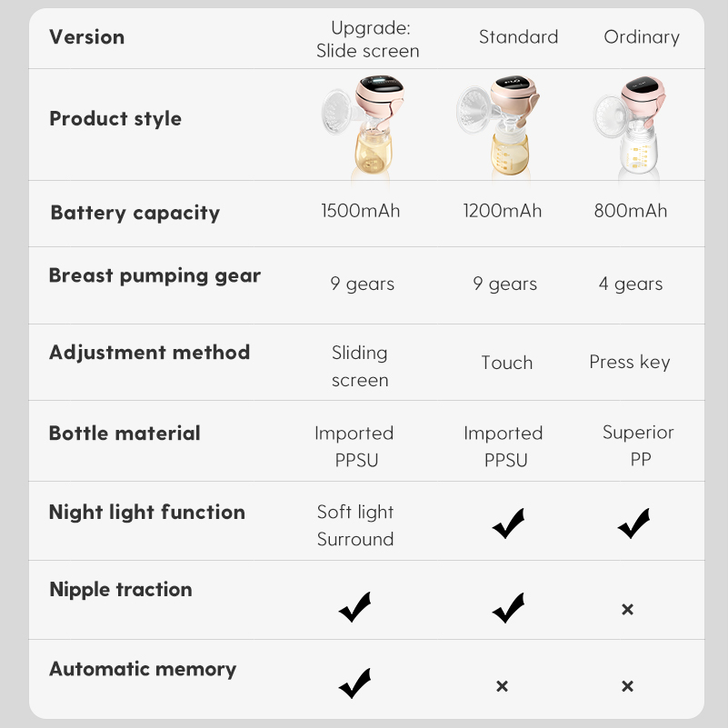The width and height of the screenshot is (728, 728).
Task: Click the "Press key" adjustment method
Action: click(x=629, y=362)
